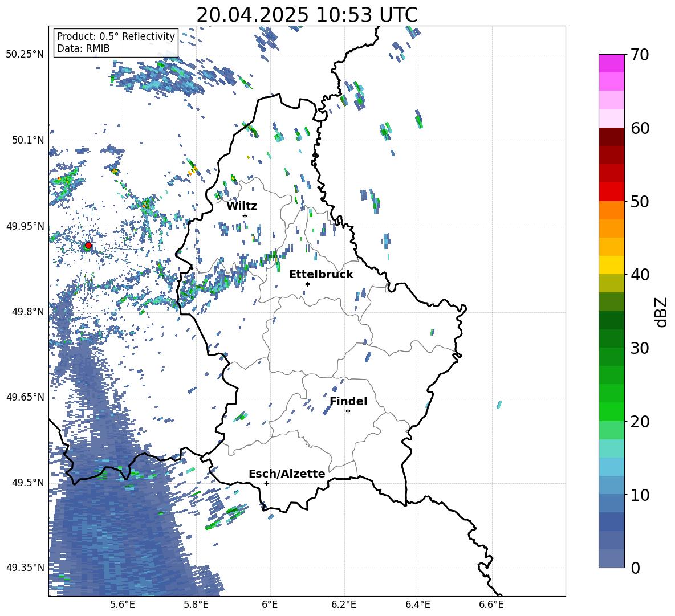Click the 6.6°E longitude label
Viewport: 675px width, 616px height.
coord(491,605)
